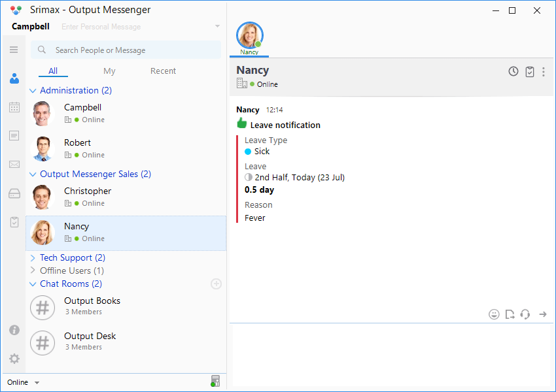Switch to the All tab
Image resolution: width=556 pixels, height=392 pixels.
click(x=53, y=71)
